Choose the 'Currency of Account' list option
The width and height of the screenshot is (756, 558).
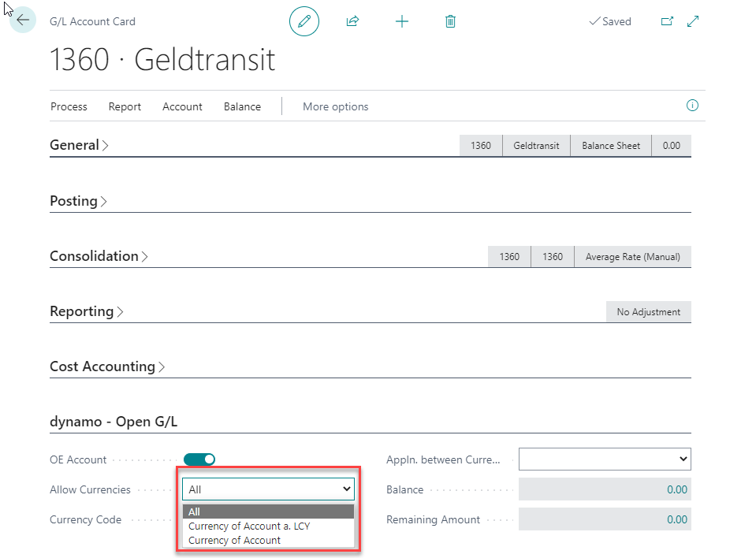tap(234, 540)
